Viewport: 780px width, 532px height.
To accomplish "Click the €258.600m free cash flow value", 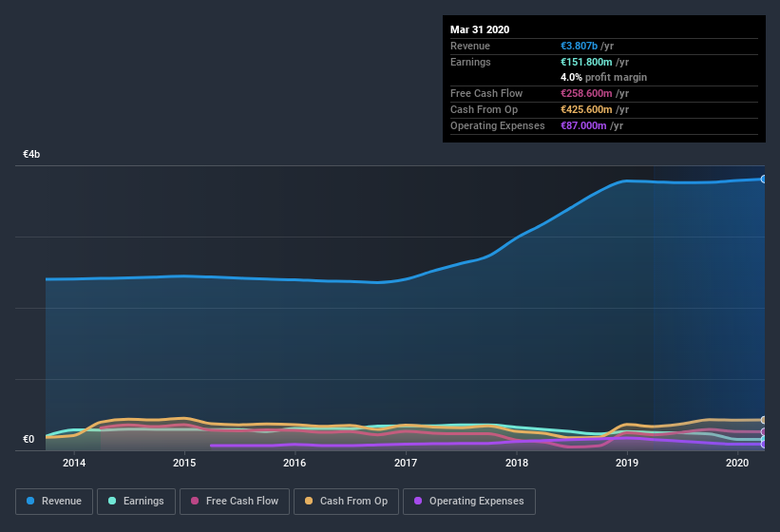I will click(x=586, y=93).
